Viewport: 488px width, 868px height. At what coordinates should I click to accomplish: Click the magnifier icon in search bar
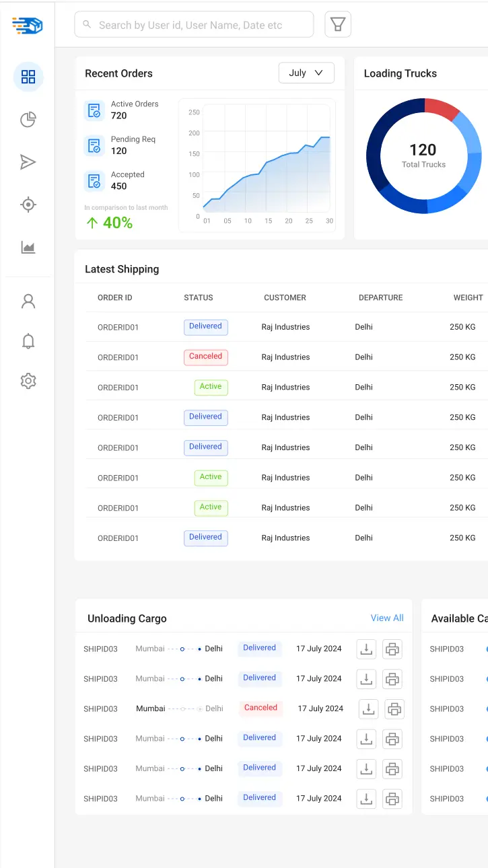point(87,25)
